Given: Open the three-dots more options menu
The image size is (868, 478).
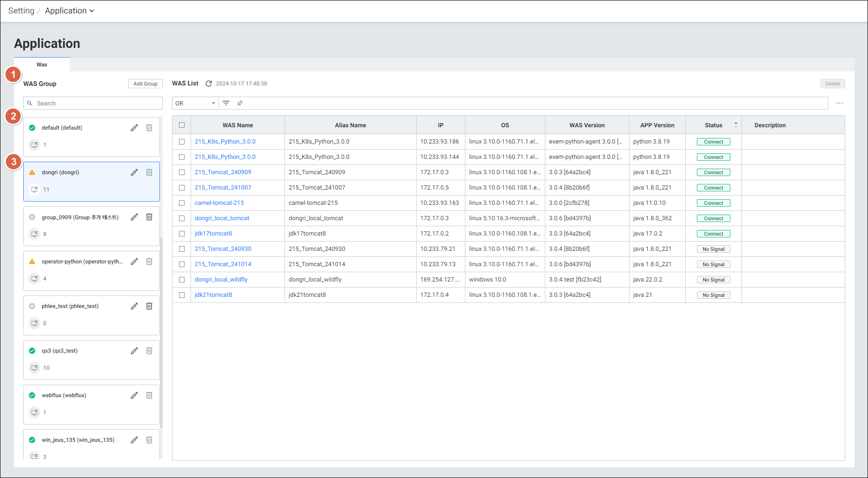Looking at the screenshot, I should (x=839, y=103).
